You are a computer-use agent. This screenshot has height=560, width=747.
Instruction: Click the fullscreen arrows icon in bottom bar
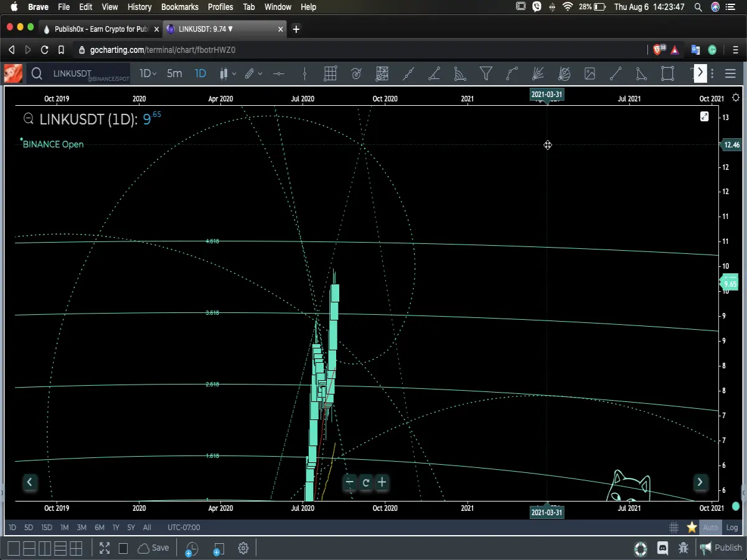click(105, 548)
